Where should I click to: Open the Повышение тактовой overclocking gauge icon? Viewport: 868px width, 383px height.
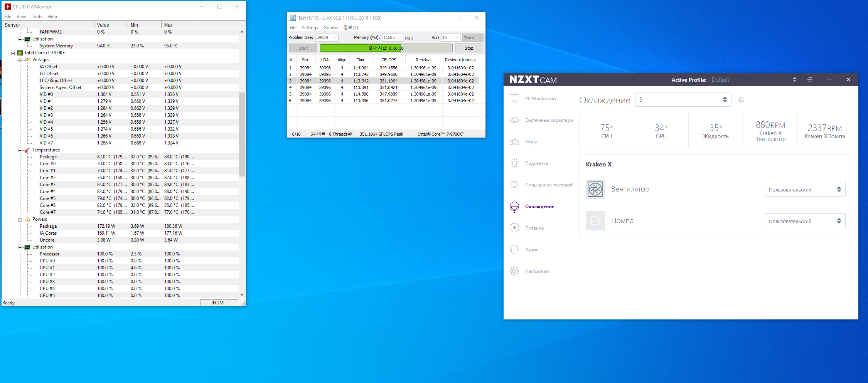514,185
